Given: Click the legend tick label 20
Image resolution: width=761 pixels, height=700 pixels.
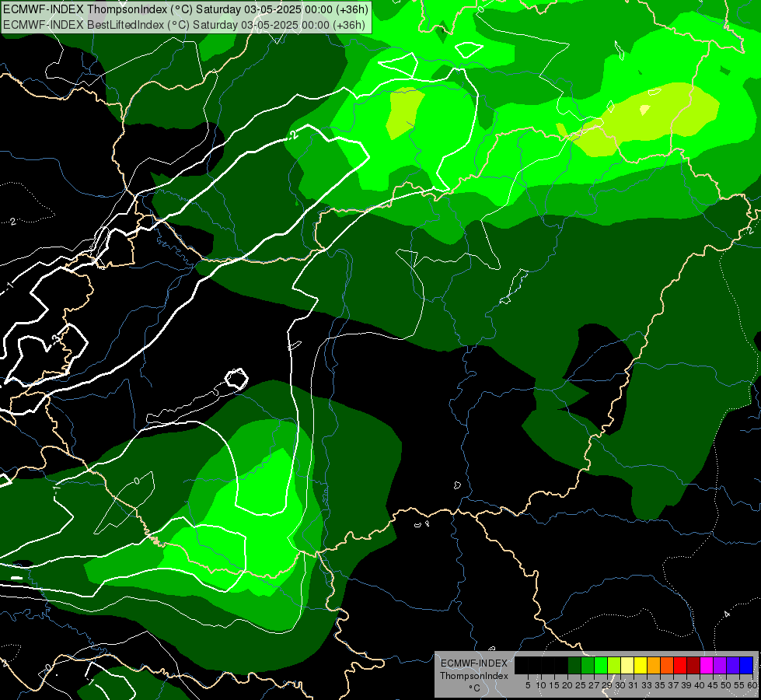Looking at the screenshot, I should click(567, 685).
